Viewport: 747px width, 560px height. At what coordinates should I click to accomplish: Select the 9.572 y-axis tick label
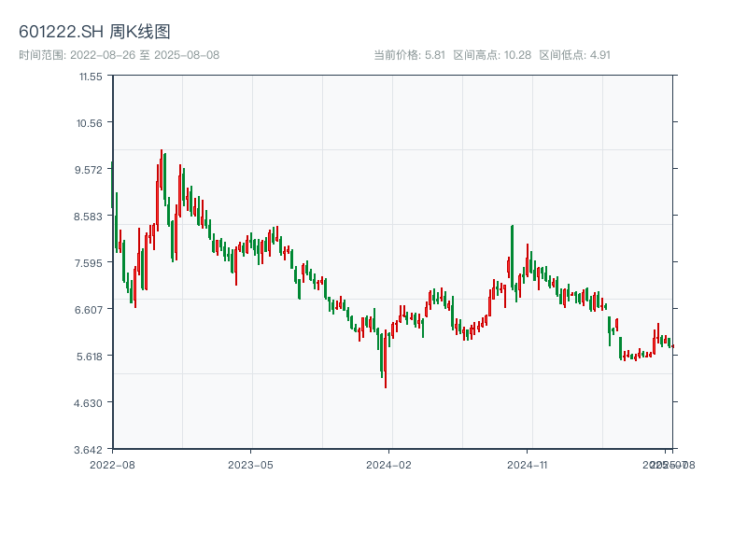pos(90,170)
